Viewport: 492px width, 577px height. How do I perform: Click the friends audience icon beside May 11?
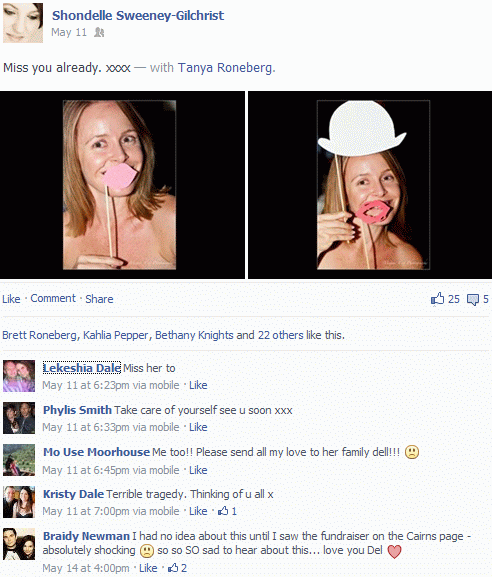coord(99,32)
